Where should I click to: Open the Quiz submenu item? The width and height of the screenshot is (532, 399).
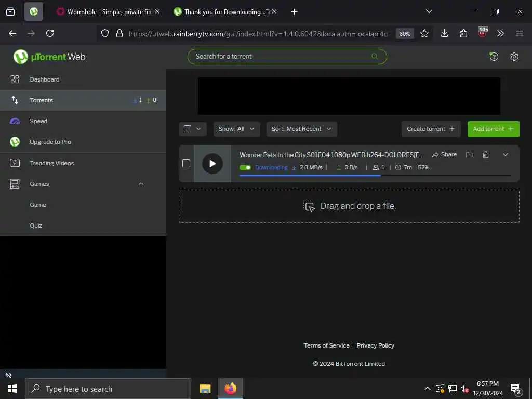coord(83,225)
